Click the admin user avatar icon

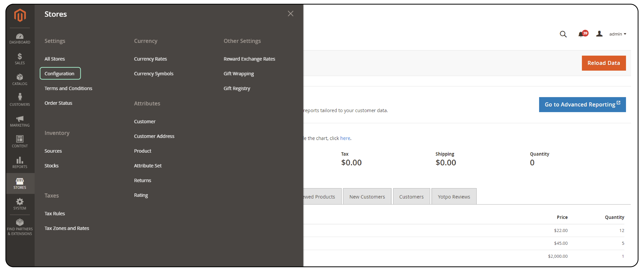pos(599,34)
